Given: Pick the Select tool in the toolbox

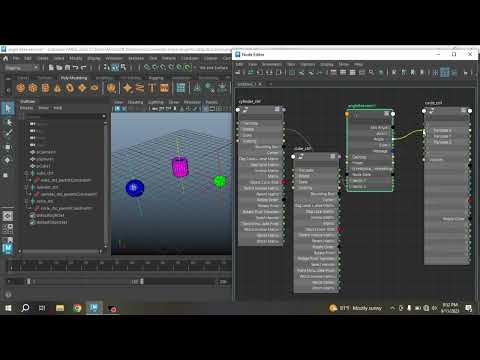Looking at the screenshot, I should click(x=8, y=108).
